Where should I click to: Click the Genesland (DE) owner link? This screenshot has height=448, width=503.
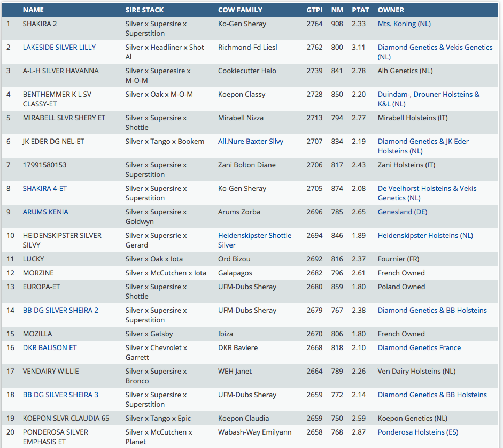click(403, 212)
